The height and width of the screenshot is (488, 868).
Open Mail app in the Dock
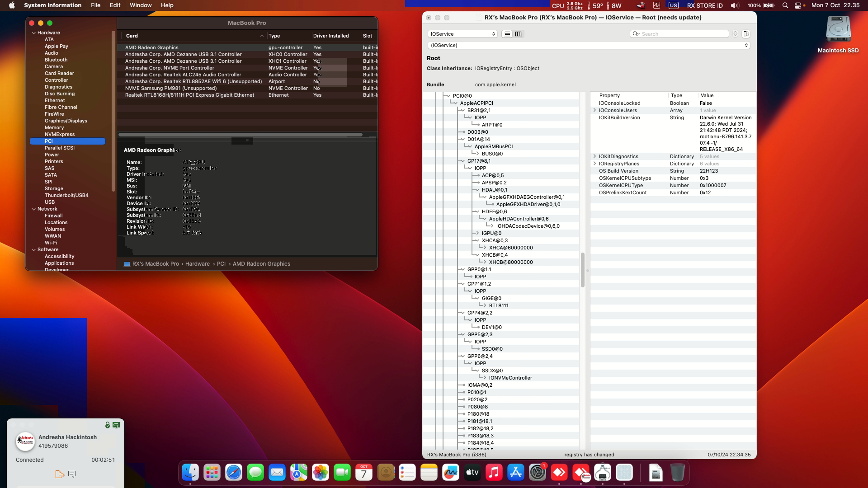277,473
